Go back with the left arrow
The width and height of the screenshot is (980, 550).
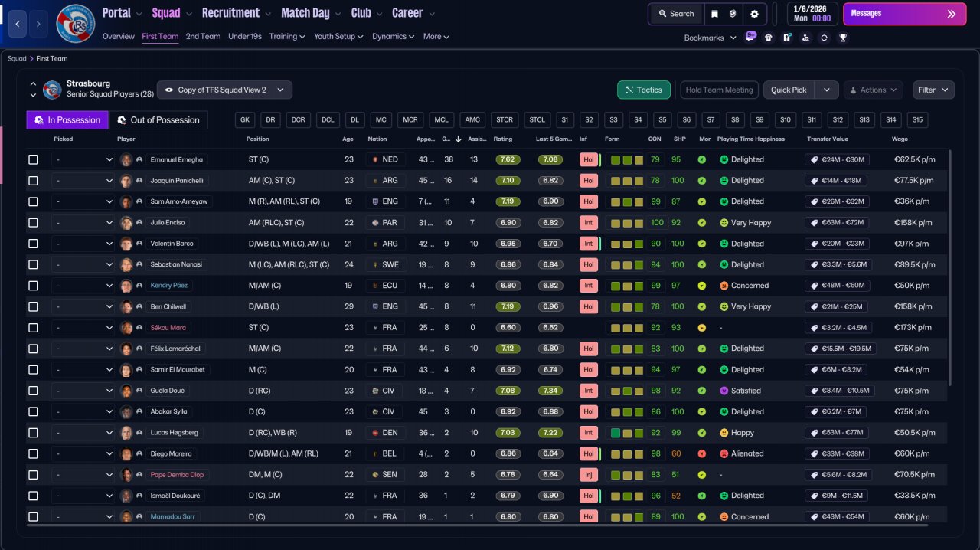click(x=18, y=24)
